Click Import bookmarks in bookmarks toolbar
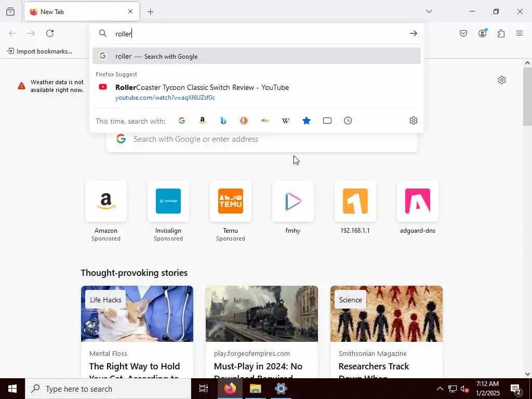 pos(39,51)
